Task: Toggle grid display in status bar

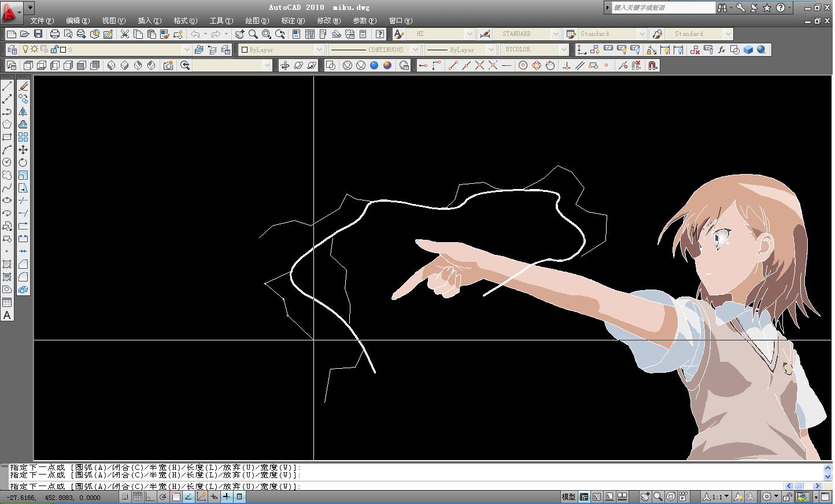Action: (138, 496)
